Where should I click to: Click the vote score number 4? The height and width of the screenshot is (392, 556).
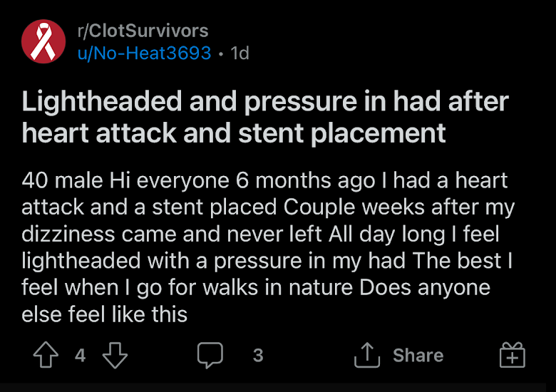tap(80, 355)
